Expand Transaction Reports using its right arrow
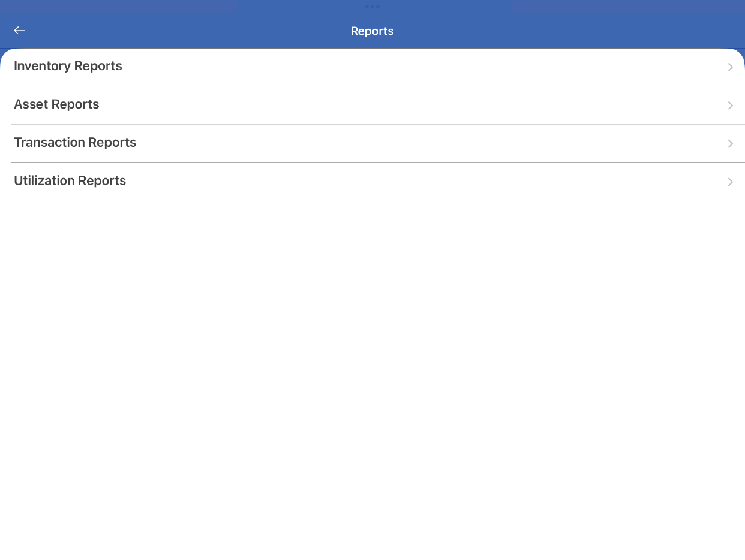The height and width of the screenshot is (560, 745). pos(730,144)
